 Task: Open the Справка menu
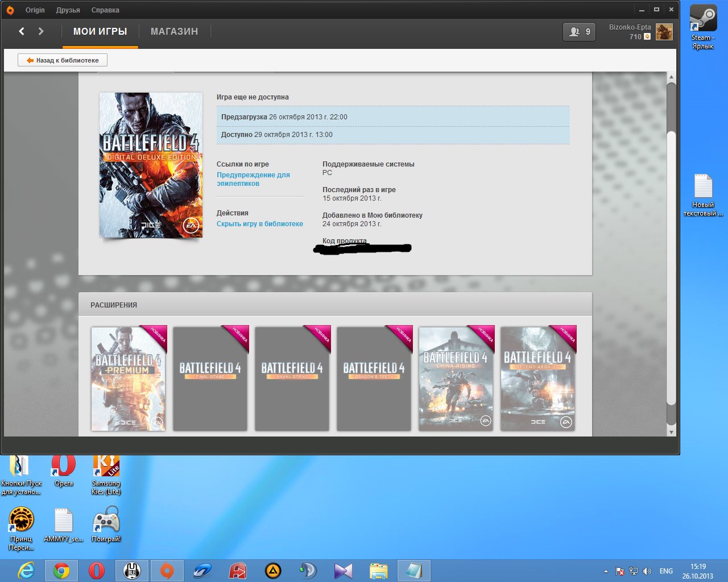point(105,10)
